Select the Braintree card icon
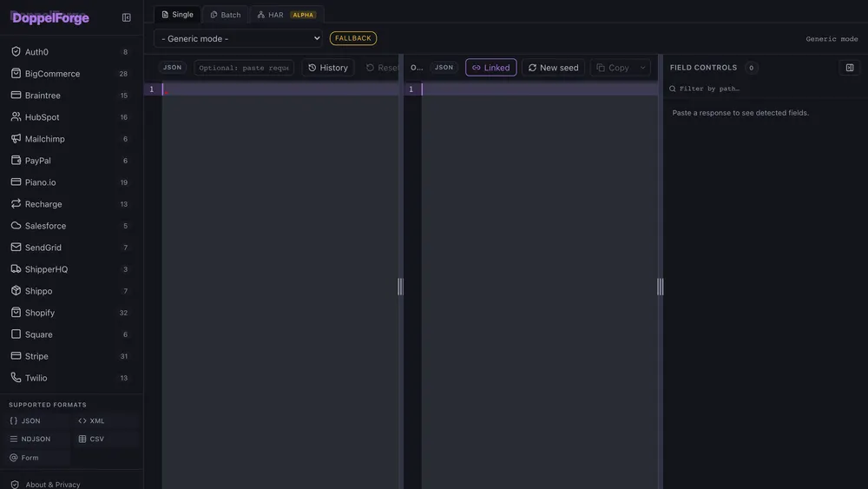The width and height of the screenshot is (868, 489). pos(16,96)
